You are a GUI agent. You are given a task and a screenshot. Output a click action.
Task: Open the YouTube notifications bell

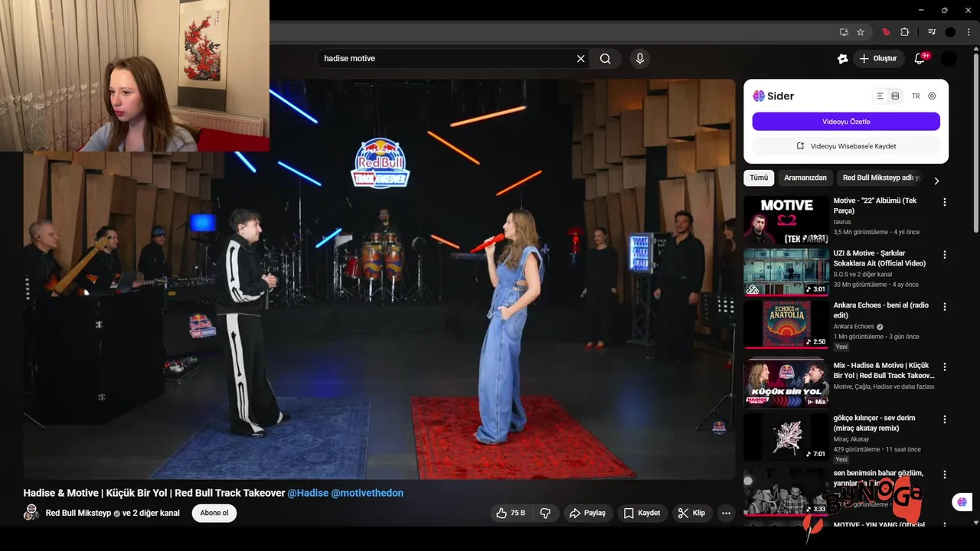(x=920, y=58)
